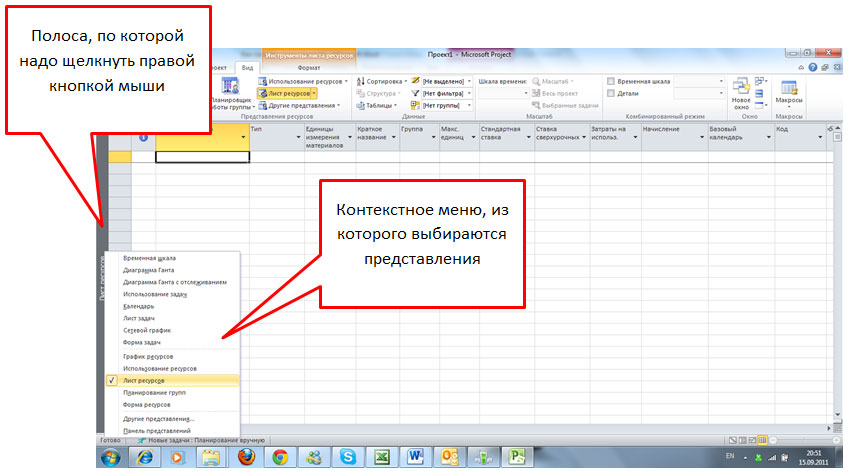Open the Нет группы group dropdown
857x471 pixels.
[x=469, y=105]
